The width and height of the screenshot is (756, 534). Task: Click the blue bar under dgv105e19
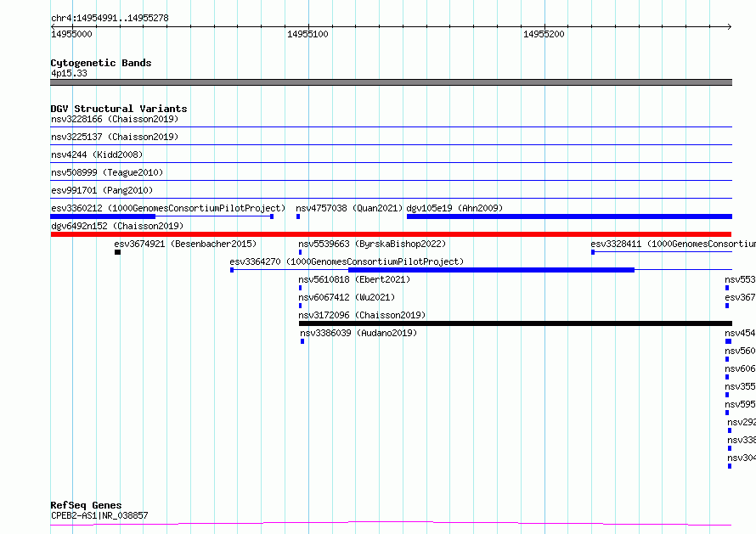569,216
